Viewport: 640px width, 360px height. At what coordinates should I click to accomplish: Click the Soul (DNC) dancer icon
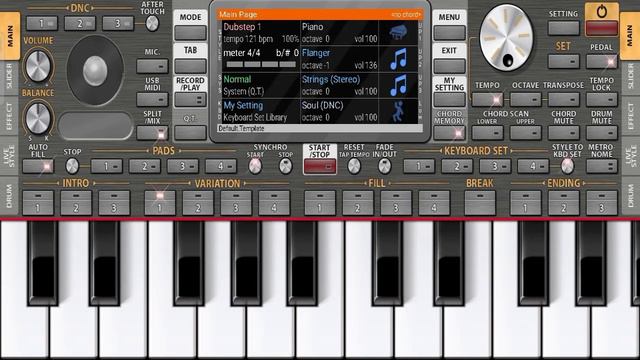[398, 111]
